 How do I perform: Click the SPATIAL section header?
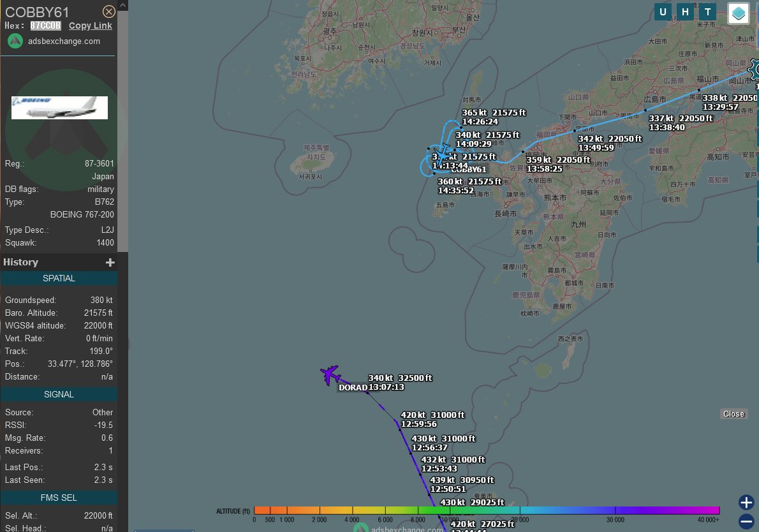[59, 278]
